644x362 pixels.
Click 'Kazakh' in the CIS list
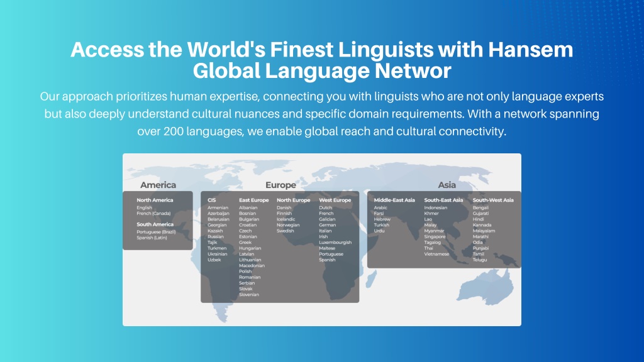click(215, 231)
